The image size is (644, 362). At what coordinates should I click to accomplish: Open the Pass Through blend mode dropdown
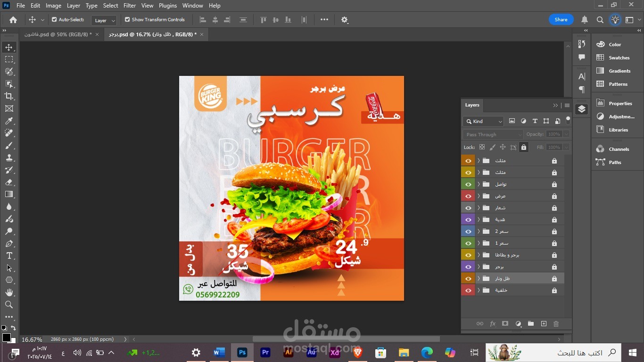[x=493, y=134]
